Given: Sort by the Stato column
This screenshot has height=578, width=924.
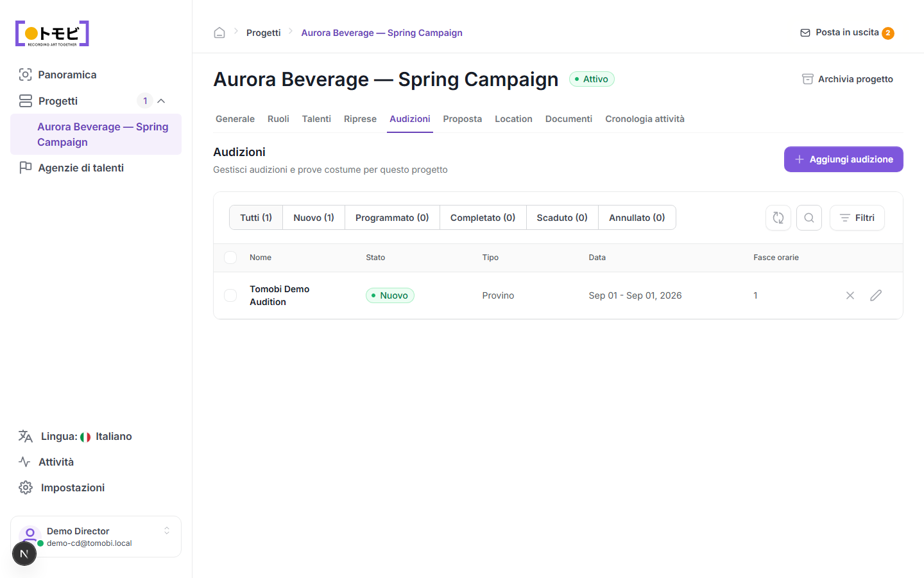Looking at the screenshot, I should pyautogui.click(x=375, y=258).
